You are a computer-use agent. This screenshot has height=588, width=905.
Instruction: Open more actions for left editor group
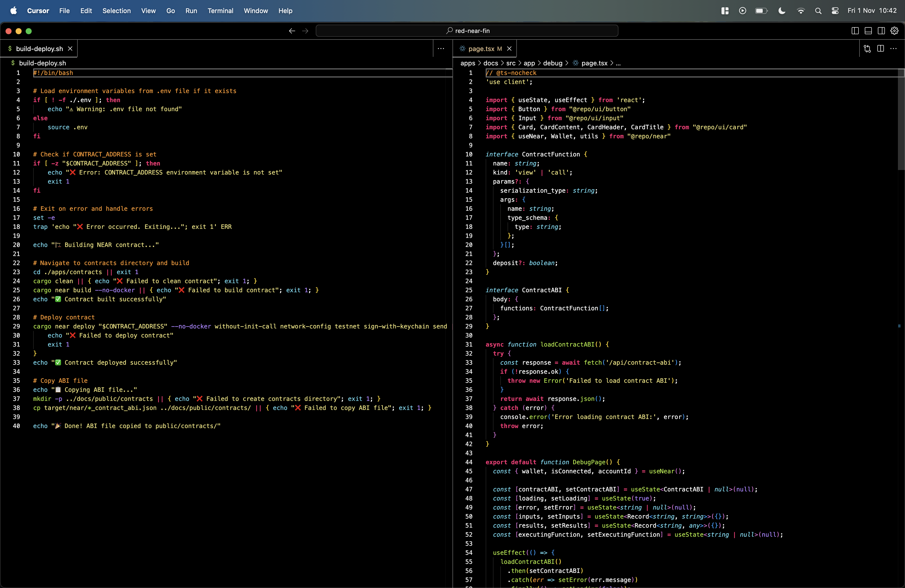441,48
